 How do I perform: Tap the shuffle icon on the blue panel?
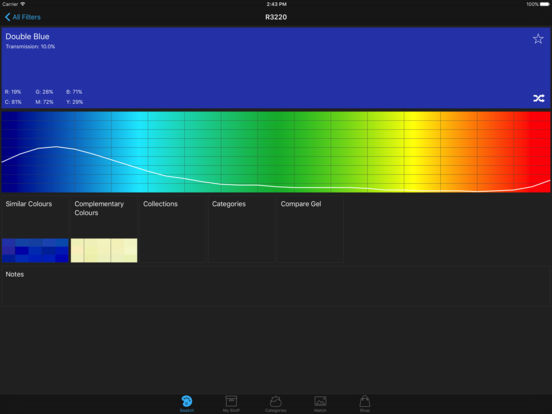539,98
